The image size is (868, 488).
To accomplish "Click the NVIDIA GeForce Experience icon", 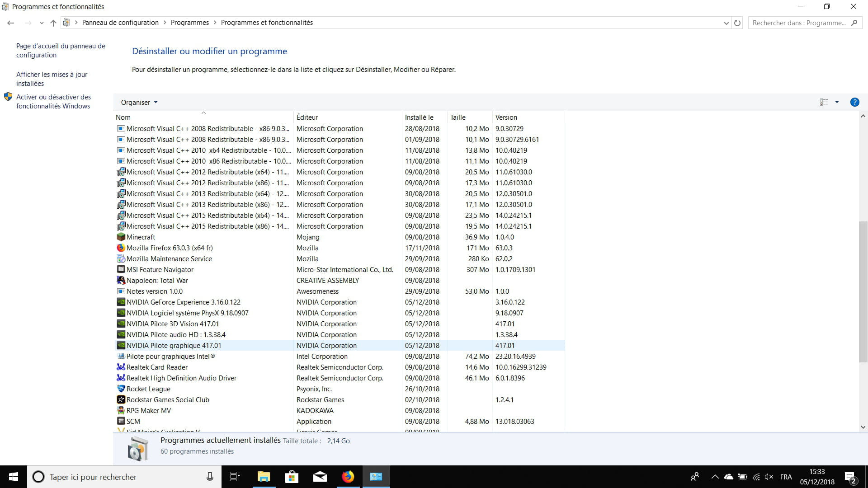I will point(121,302).
